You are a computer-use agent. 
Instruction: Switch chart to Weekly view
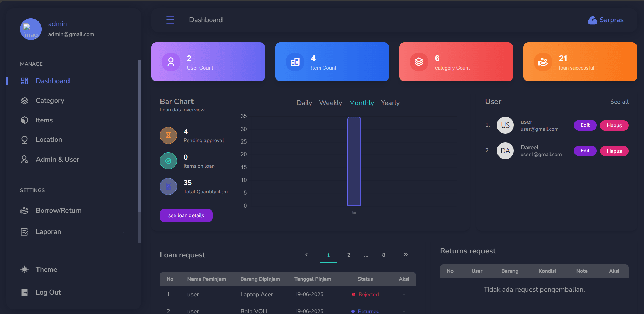[x=331, y=103]
